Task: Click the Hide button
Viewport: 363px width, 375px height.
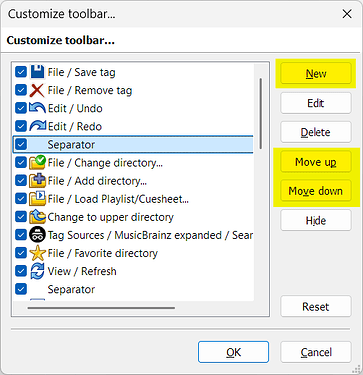Action: tap(316, 220)
